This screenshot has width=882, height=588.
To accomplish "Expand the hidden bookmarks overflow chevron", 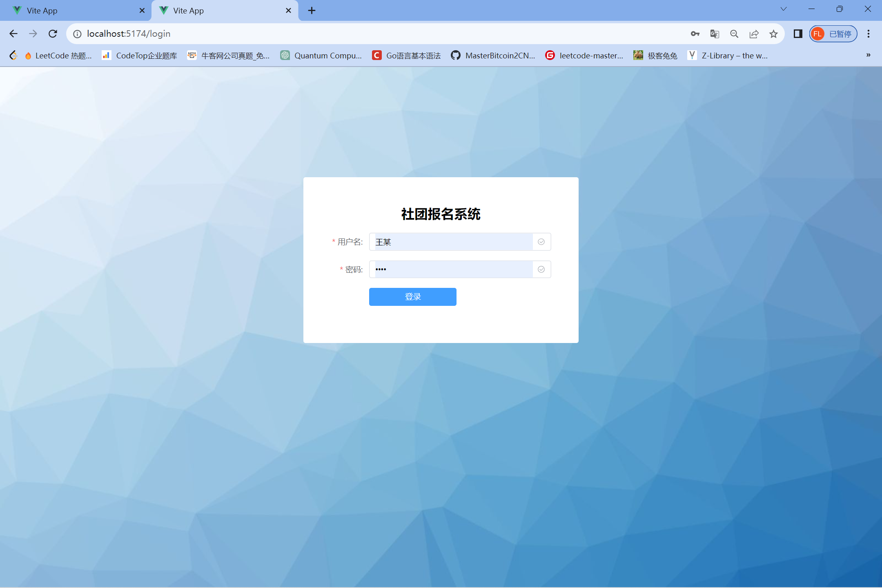I will coord(869,55).
